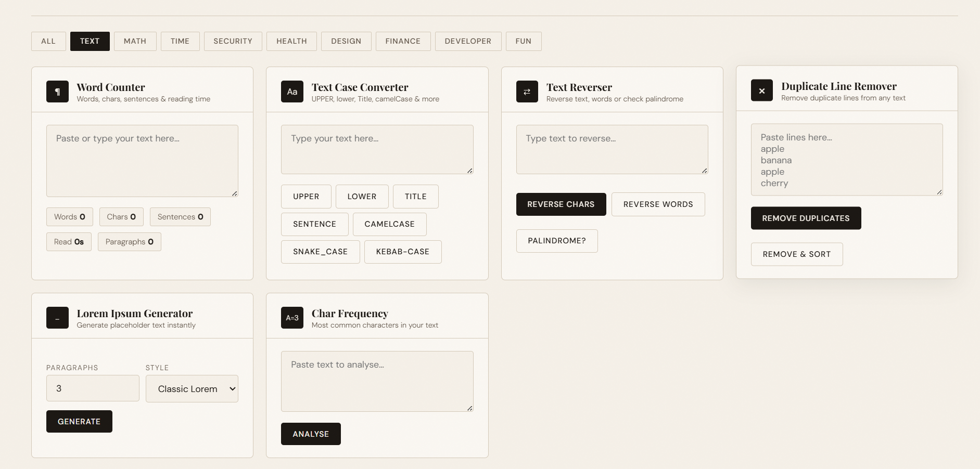Open the Style dropdown showing Classic Lorem
980x469 pixels.
click(192, 389)
